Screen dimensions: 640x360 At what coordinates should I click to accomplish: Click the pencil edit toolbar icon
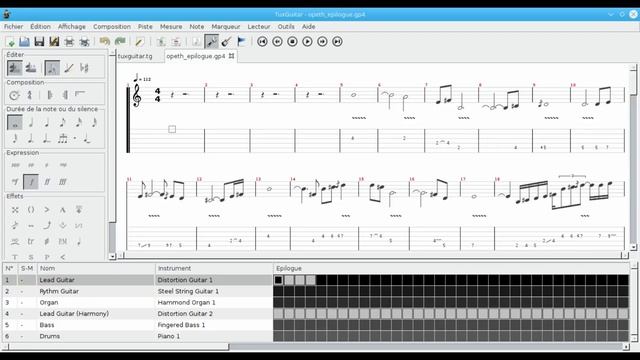click(140, 42)
